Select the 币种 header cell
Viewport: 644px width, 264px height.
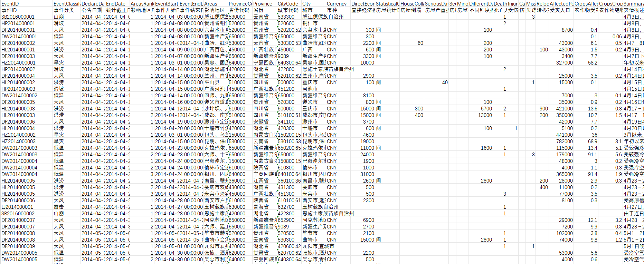click(332, 10)
